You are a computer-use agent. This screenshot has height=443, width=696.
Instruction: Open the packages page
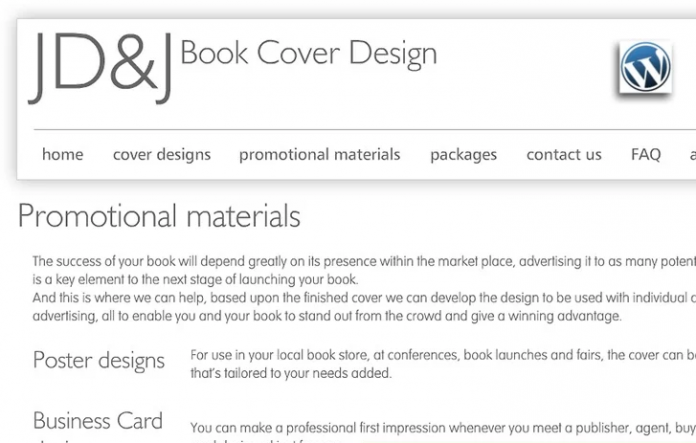[x=463, y=154]
